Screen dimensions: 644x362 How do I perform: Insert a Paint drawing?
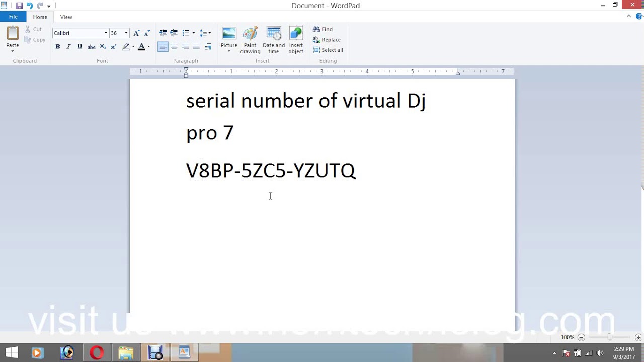click(x=250, y=40)
